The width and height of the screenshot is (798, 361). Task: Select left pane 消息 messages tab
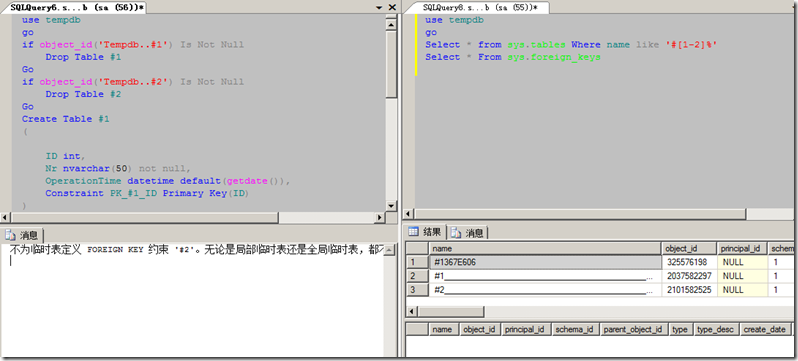23,235
